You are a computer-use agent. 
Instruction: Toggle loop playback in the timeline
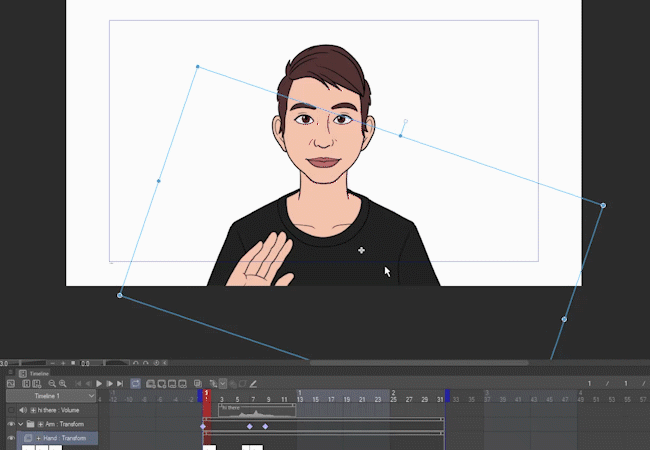[x=136, y=384]
